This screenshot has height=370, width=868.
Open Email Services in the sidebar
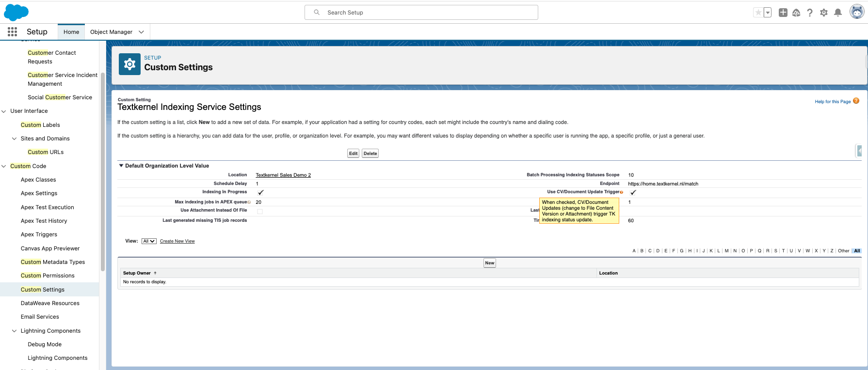tap(40, 317)
